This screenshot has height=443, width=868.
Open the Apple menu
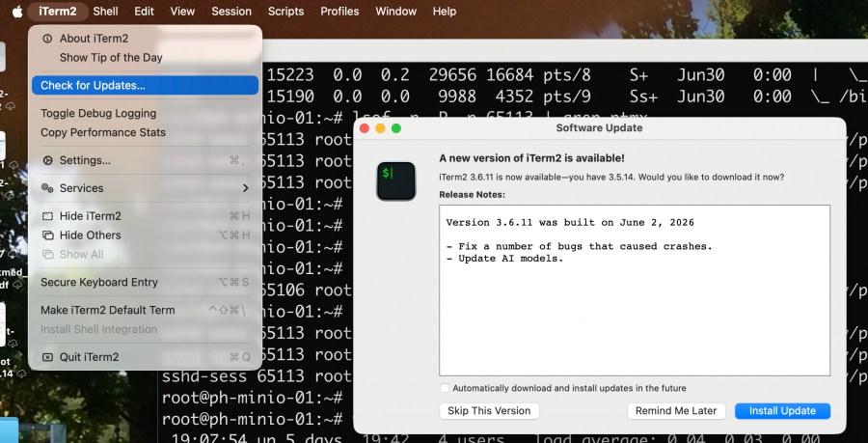click(17, 11)
